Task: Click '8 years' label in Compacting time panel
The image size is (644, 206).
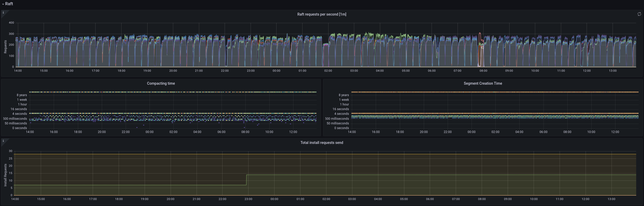Action: coord(22,95)
